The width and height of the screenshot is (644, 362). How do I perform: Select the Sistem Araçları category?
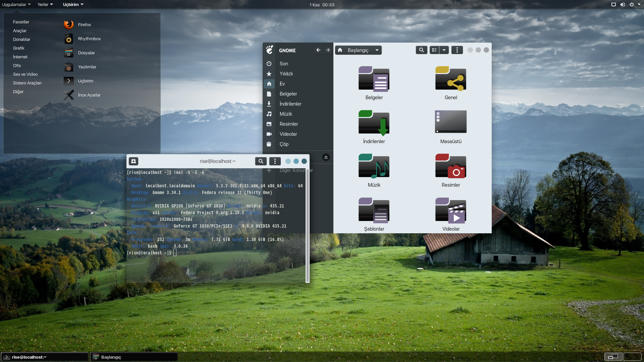[x=27, y=83]
